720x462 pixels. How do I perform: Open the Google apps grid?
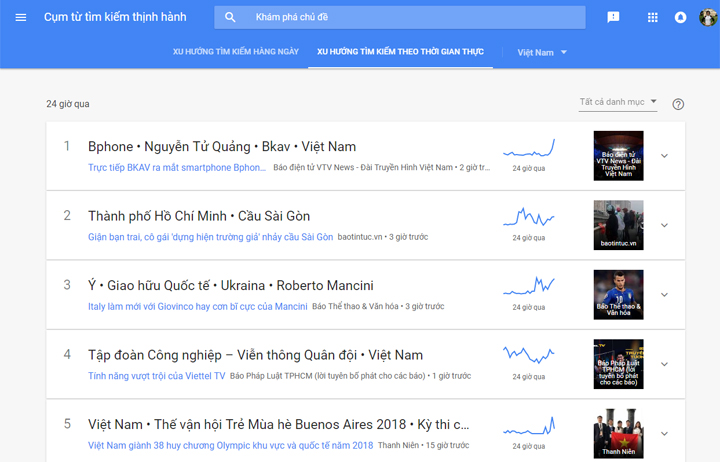tap(652, 17)
